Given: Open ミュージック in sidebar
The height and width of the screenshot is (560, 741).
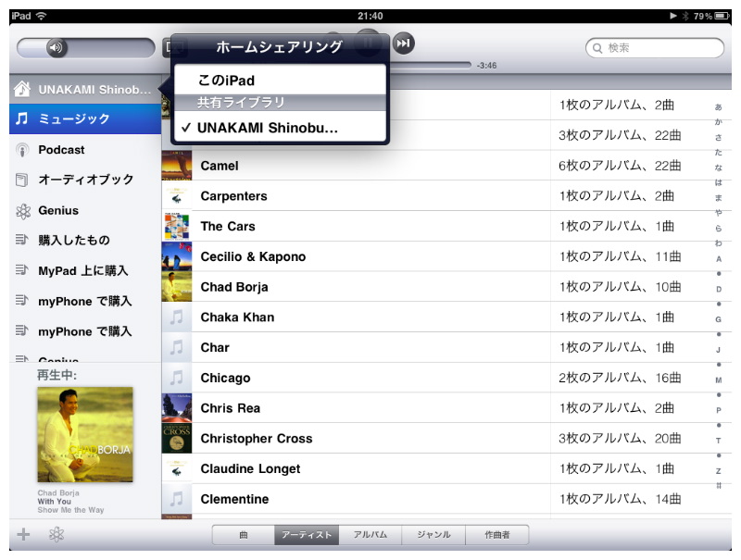Looking at the screenshot, I should pyautogui.click(x=85, y=118).
